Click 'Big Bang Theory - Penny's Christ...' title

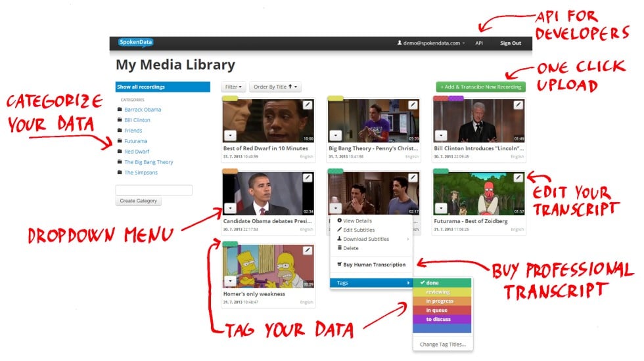point(373,148)
